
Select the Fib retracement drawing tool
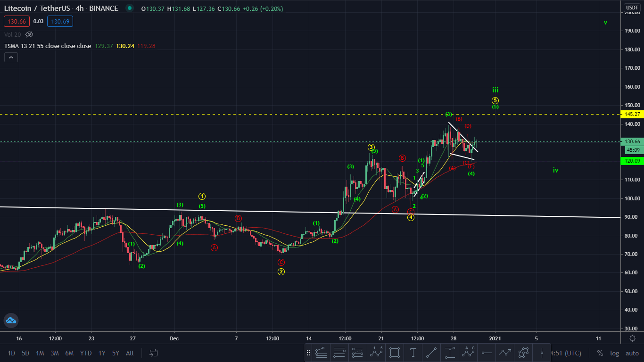tap(321, 352)
